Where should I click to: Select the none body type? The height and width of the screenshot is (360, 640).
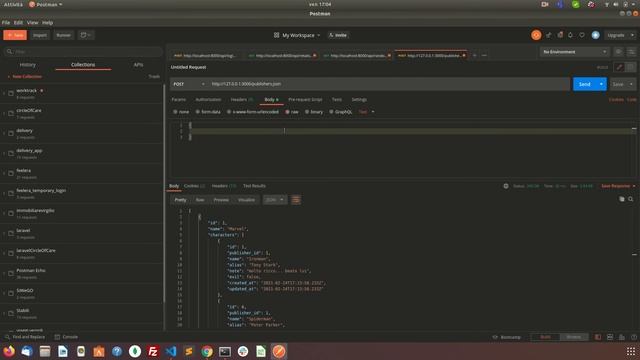[x=181, y=112]
